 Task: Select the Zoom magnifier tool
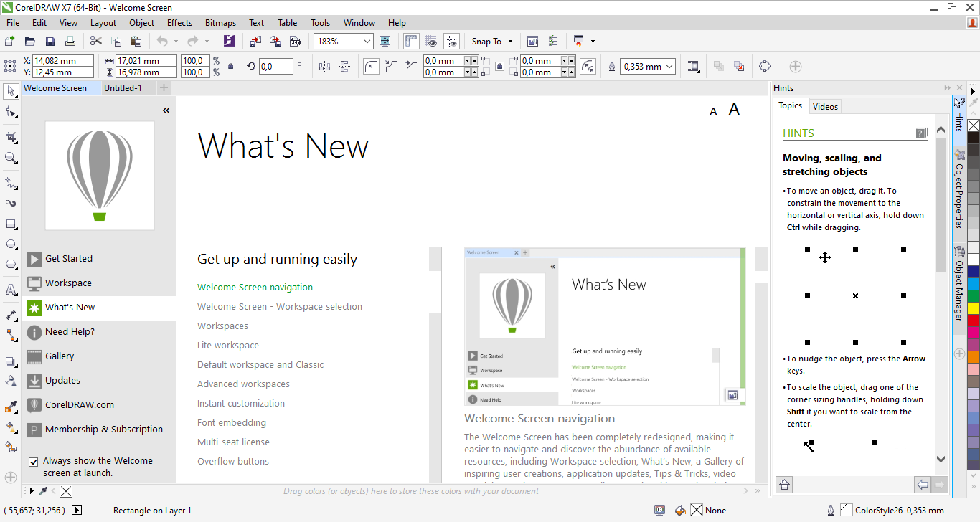11,158
